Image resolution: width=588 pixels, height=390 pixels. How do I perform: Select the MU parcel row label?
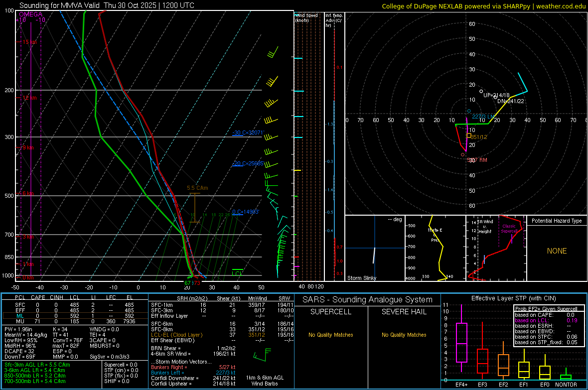pos(20,321)
